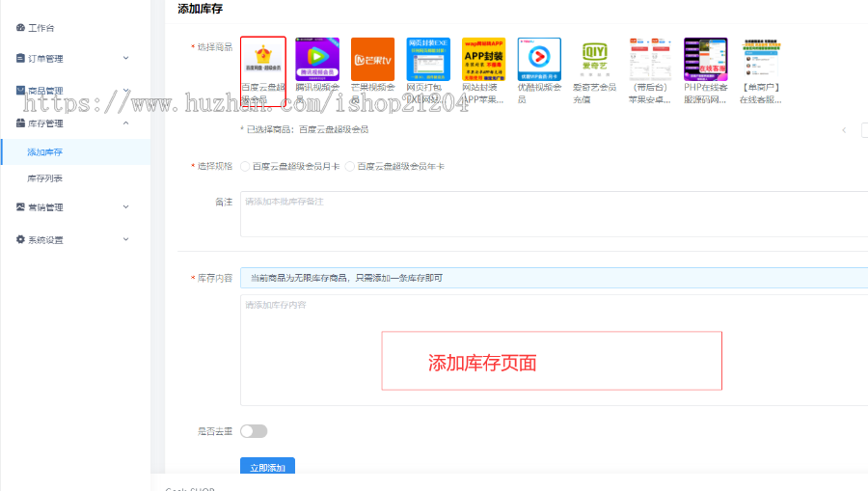Select the 腾讯视频会员 product icon

pos(317,59)
